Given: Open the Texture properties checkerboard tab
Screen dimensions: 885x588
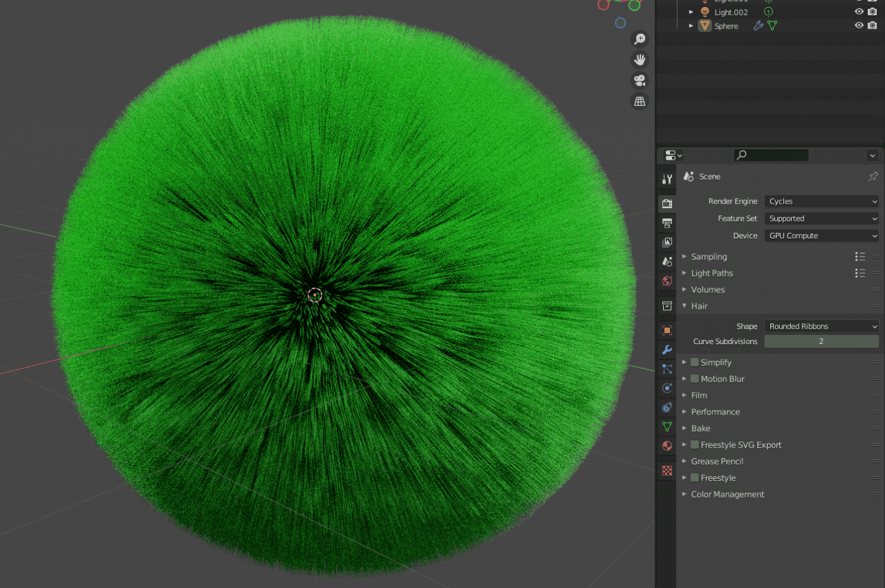Looking at the screenshot, I should (x=667, y=471).
